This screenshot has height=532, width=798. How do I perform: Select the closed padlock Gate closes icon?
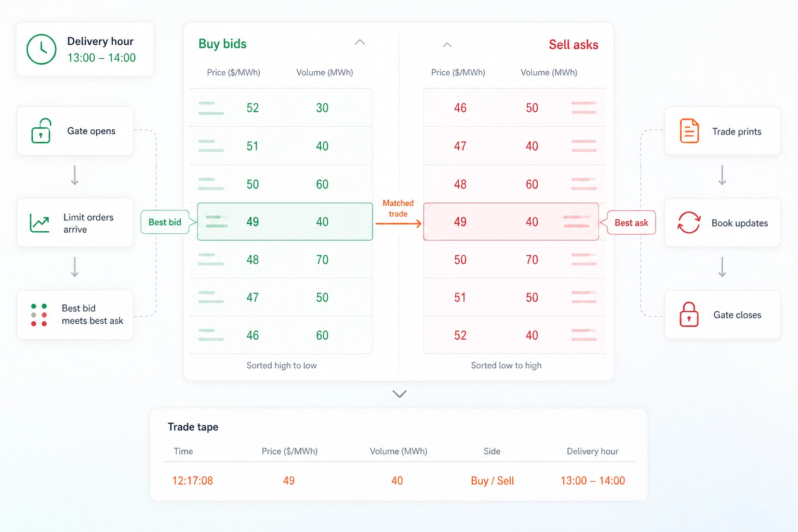click(x=688, y=314)
